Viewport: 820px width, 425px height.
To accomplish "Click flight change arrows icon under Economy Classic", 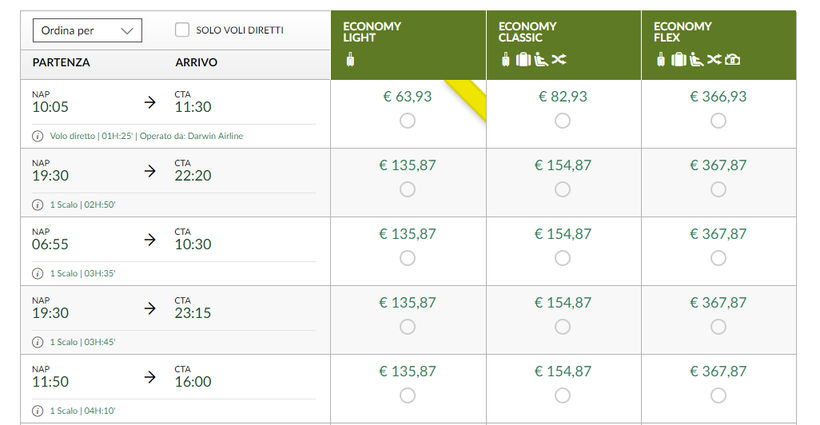I will point(559,60).
